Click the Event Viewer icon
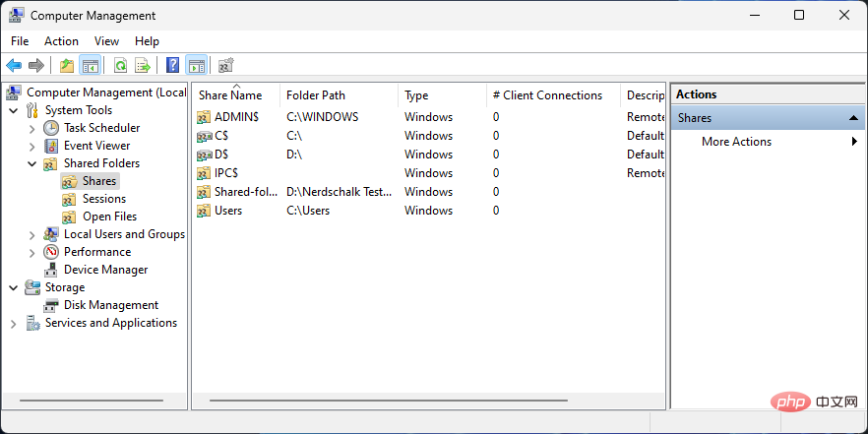This screenshot has width=868, height=434. coord(51,146)
